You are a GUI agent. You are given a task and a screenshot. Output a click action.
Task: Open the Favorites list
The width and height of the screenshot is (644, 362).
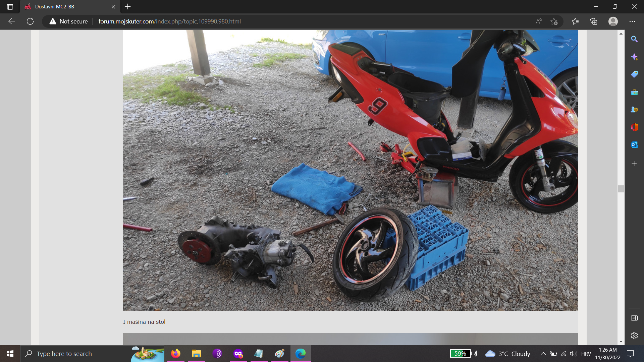(x=575, y=21)
